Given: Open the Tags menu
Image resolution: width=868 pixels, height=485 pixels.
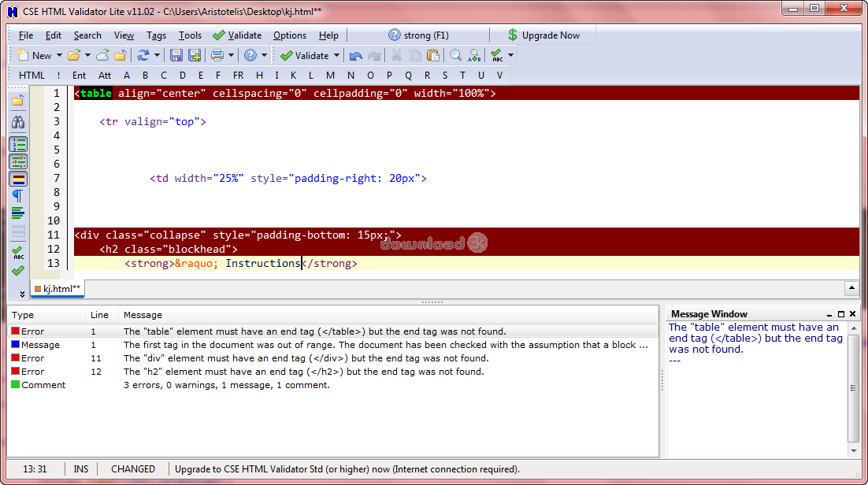Looking at the screenshot, I should pyautogui.click(x=156, y=35).
